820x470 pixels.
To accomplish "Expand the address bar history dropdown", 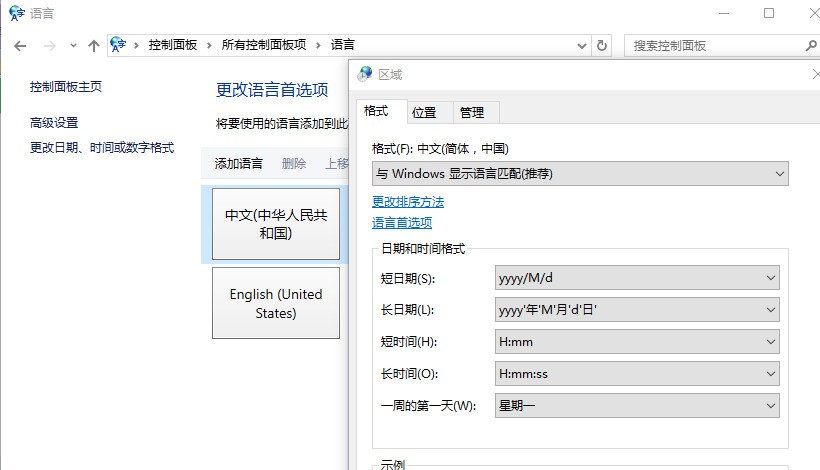I will coord(583,45).
